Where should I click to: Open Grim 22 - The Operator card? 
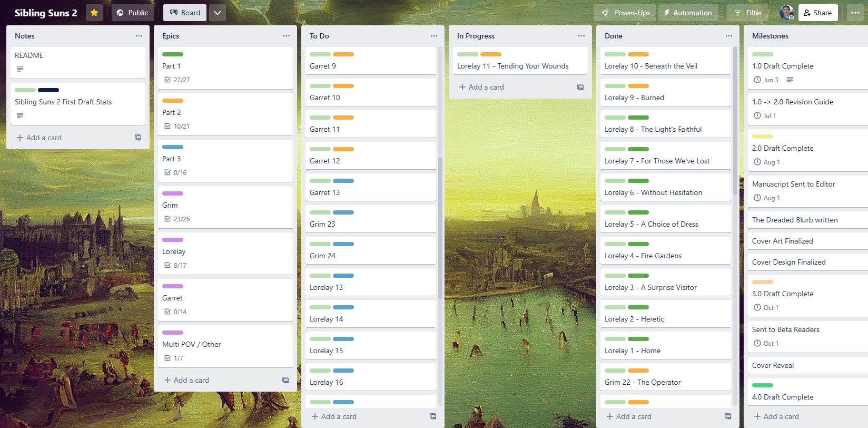point(666,377)
